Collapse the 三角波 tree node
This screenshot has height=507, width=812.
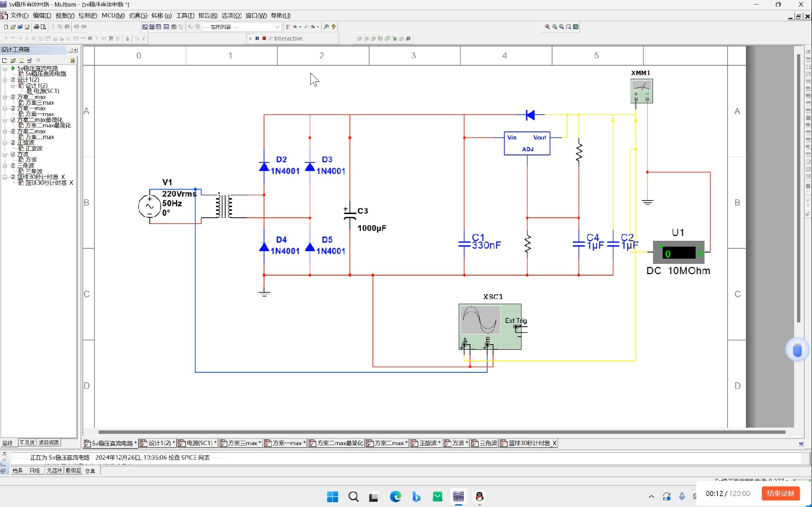(5, 166)
